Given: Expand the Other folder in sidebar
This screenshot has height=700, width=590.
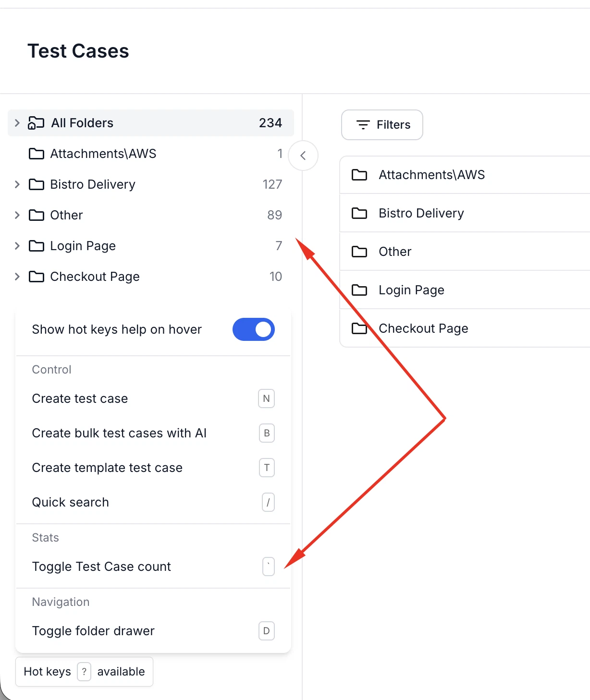Looking at the screenshot, I should 17,215.
